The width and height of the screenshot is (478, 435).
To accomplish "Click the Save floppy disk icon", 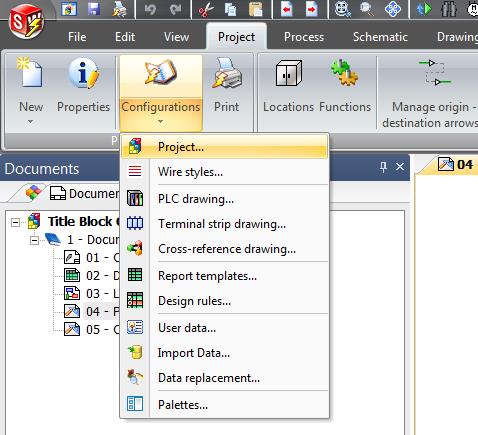I will (94, 8).
